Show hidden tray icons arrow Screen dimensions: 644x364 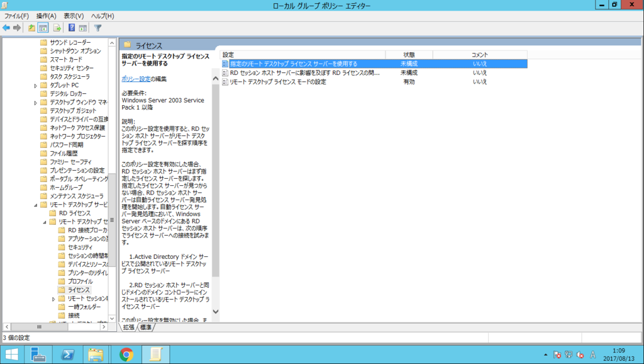click(545, 355)
